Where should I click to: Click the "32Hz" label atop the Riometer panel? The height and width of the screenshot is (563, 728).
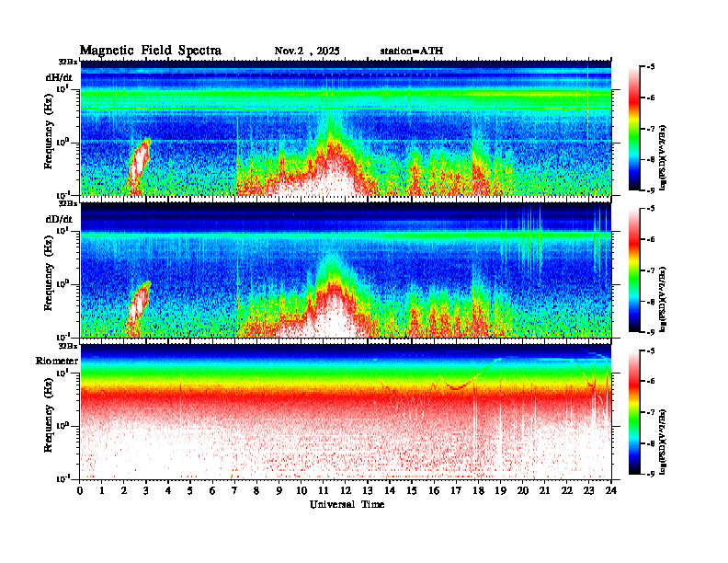(x=68, y=346)
